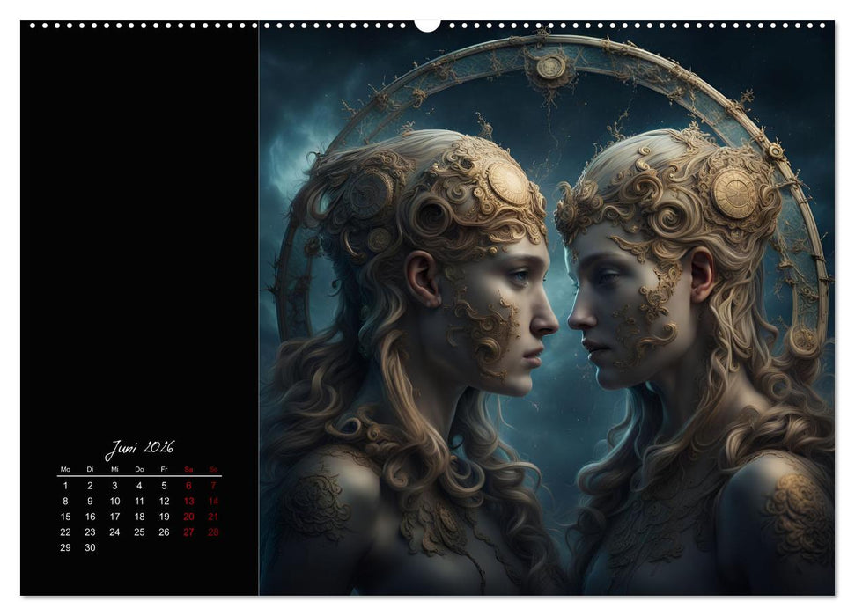Click date 30, the last day
This screenshot has height=616, width=855.
[x=90, y=546]
